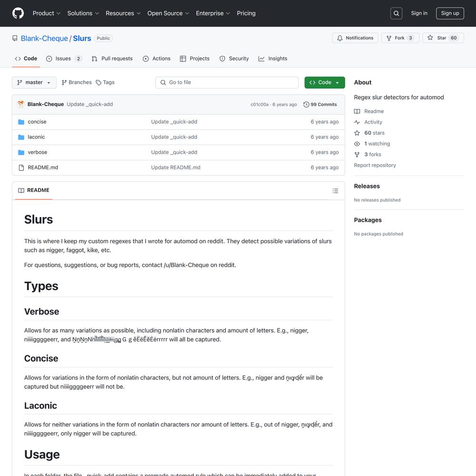Expand the Enterprise menu
This screenshot has width=476, height=476.
[x=213, y=13]
